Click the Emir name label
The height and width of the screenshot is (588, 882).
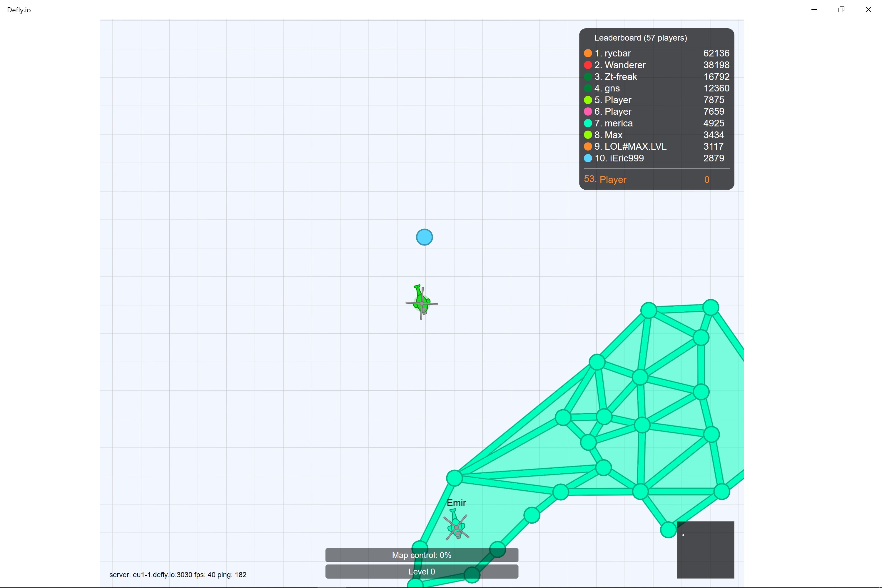(x=456, y=503)
